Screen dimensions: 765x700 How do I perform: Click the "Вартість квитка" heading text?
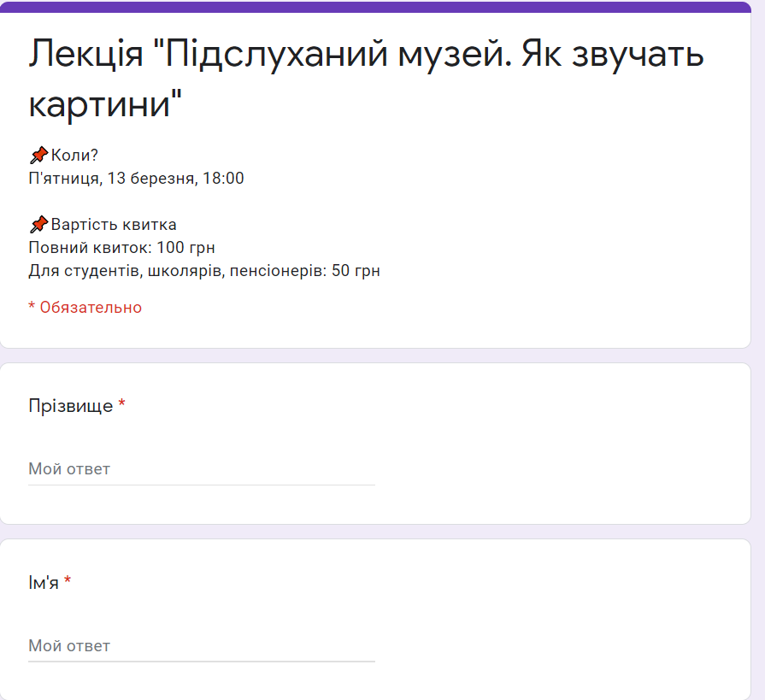pos(114,225)
